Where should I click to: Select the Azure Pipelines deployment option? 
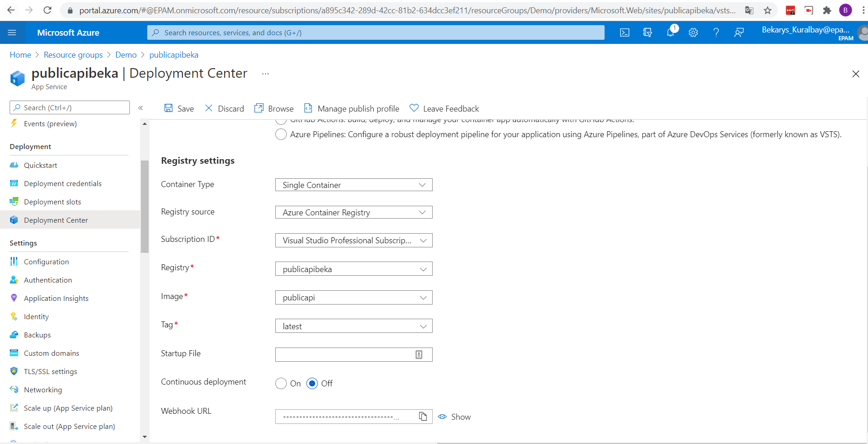tap(281, 134)
